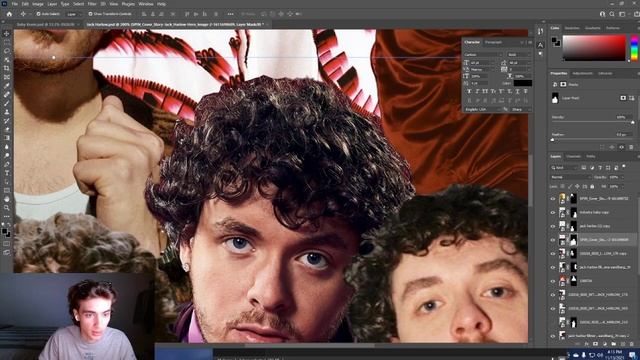Select the Pen tool
640x360 pixels.
[7, 164]
